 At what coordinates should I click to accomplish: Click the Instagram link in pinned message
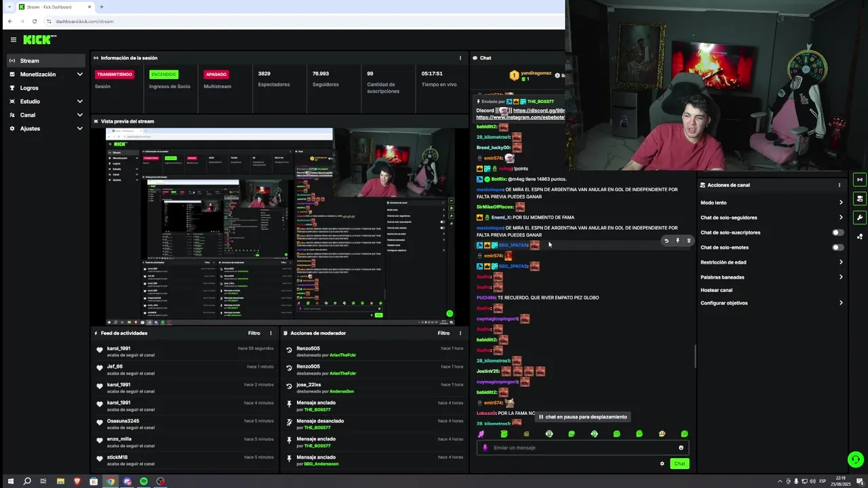point(520,117)
